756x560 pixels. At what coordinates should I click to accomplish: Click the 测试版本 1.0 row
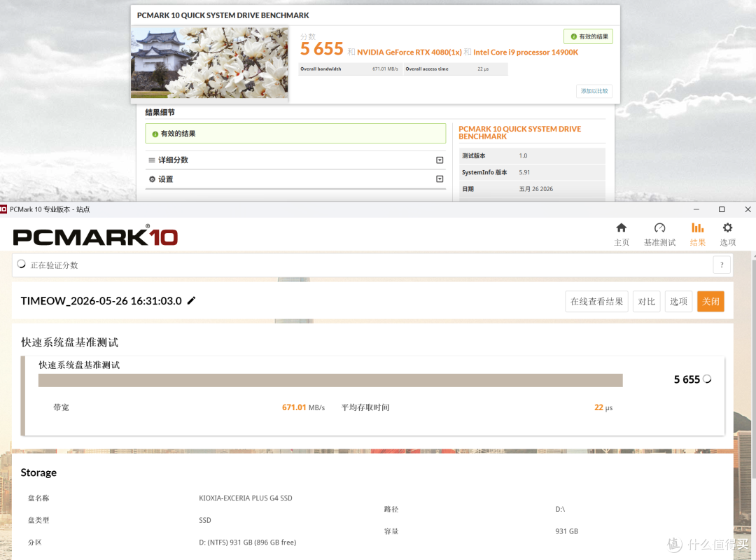(x=532, y=156)
